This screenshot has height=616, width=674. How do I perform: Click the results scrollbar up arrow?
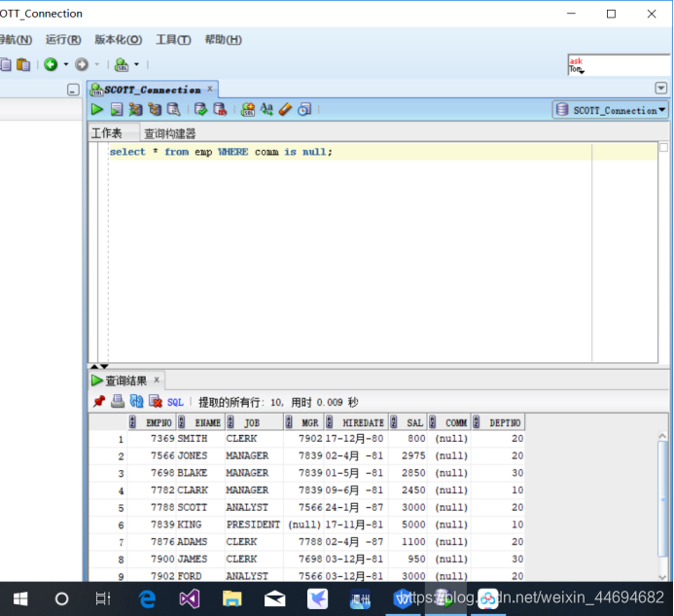(663, 436)
